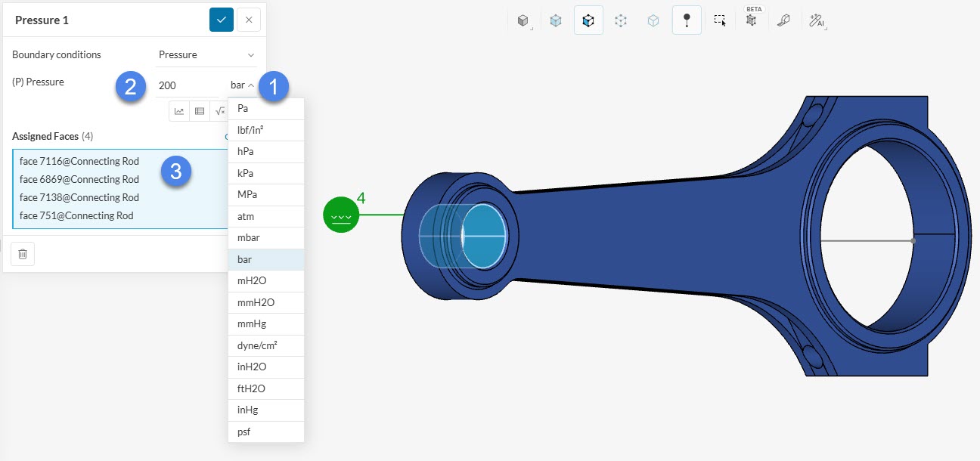
Task: Click the trash icon to delete Pressure 1
Action: (23, 254)
